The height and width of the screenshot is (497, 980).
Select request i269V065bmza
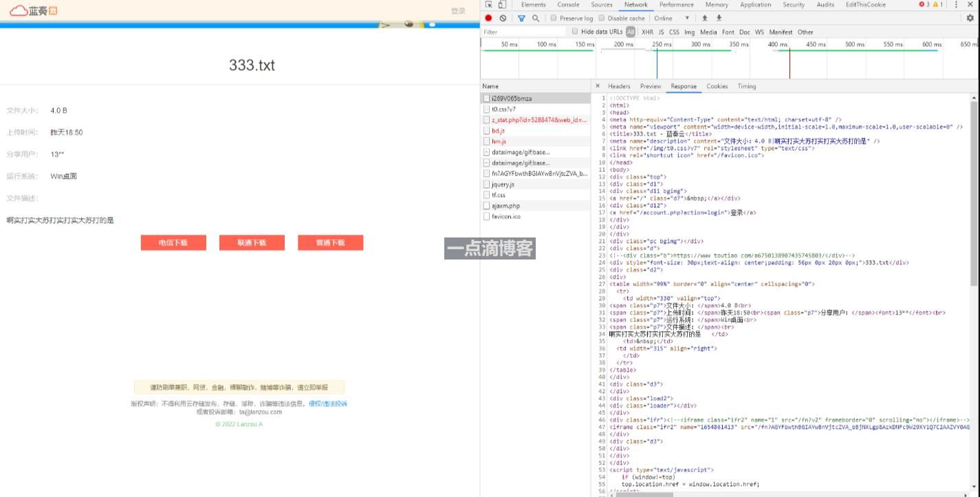point(536,98)
